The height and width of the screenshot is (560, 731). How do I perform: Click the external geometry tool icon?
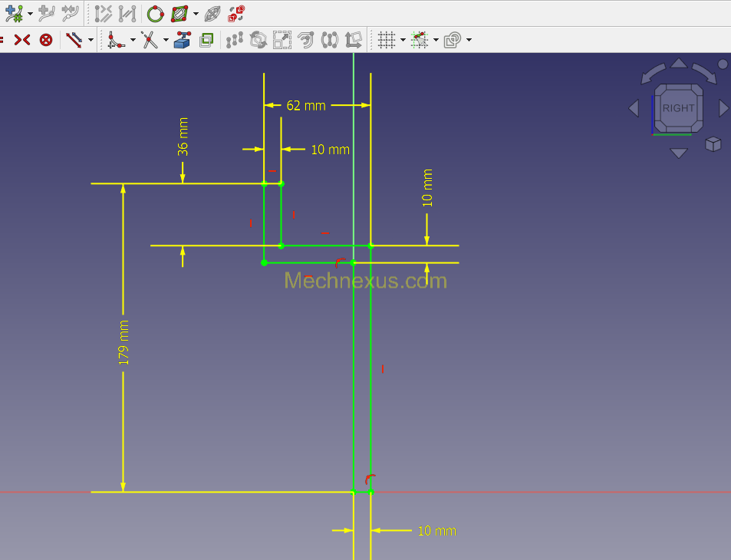click(183, 39)
